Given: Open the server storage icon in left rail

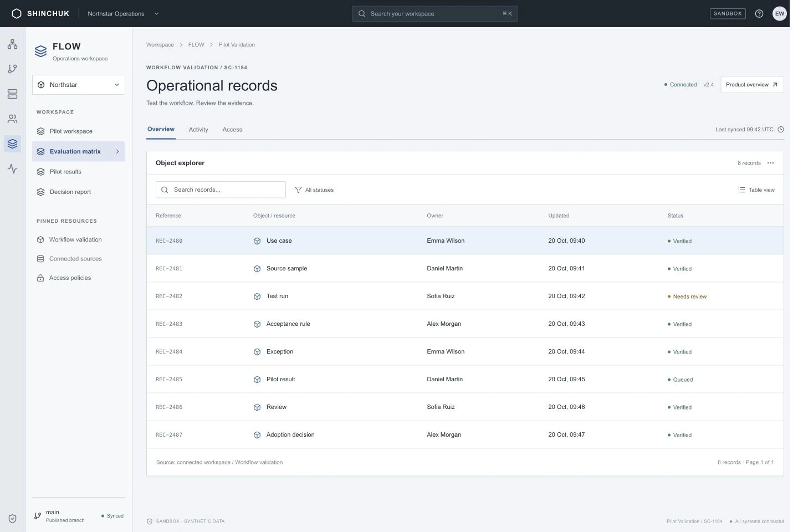Looking at the screenshot, I should click(x=12, y=94).
